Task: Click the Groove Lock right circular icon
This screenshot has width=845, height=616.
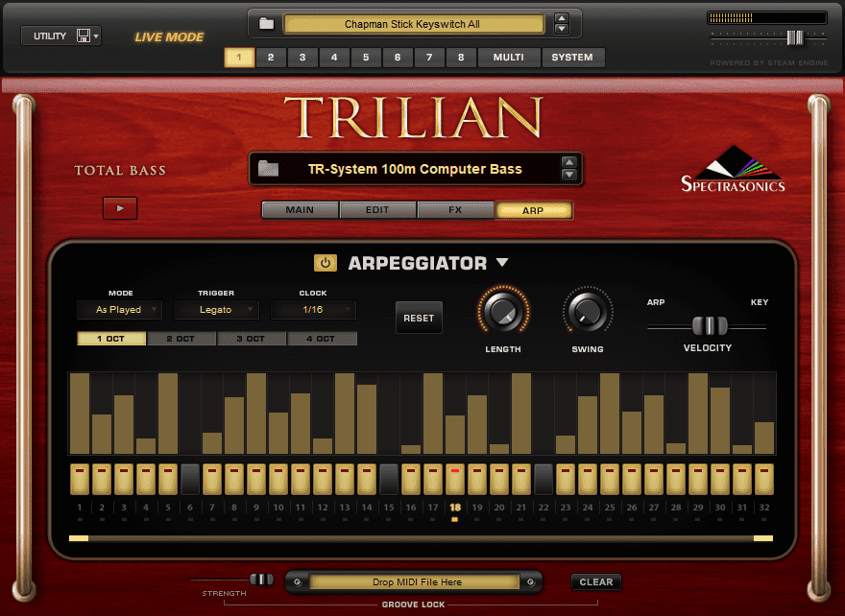Action: (530, 582)
